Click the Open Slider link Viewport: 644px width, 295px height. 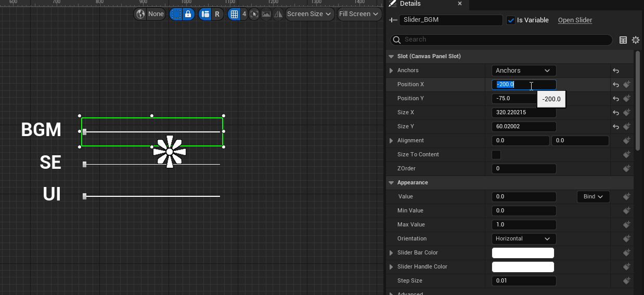click(575, 20)
